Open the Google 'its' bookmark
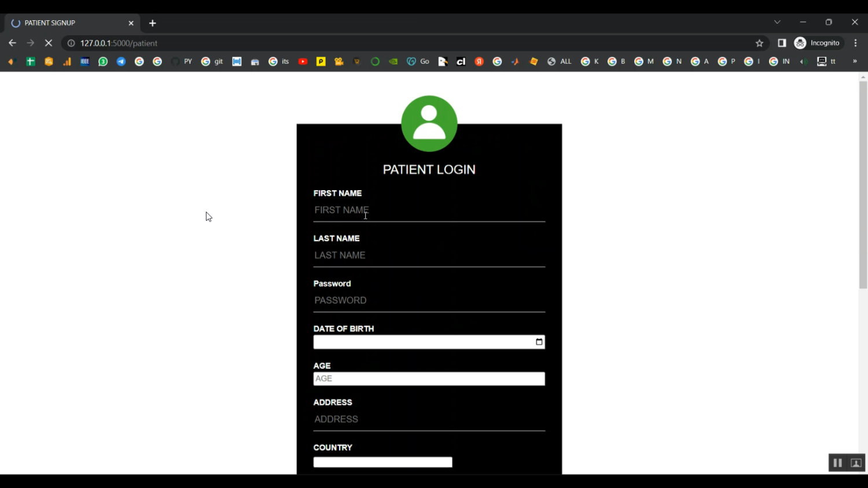 point(278,61)
